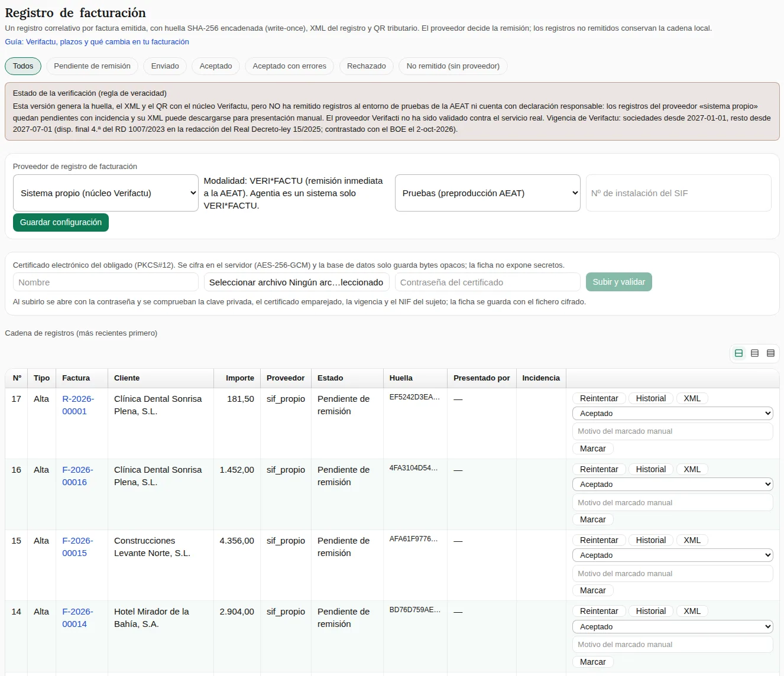Open the Verifactu guide link
This screenshot has height=676, width=784.
click(97, 42)
